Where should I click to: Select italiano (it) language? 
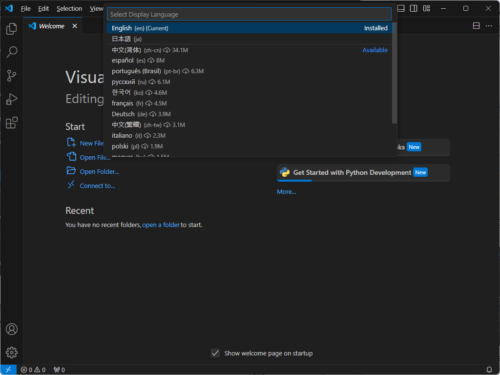click(249, 135)
